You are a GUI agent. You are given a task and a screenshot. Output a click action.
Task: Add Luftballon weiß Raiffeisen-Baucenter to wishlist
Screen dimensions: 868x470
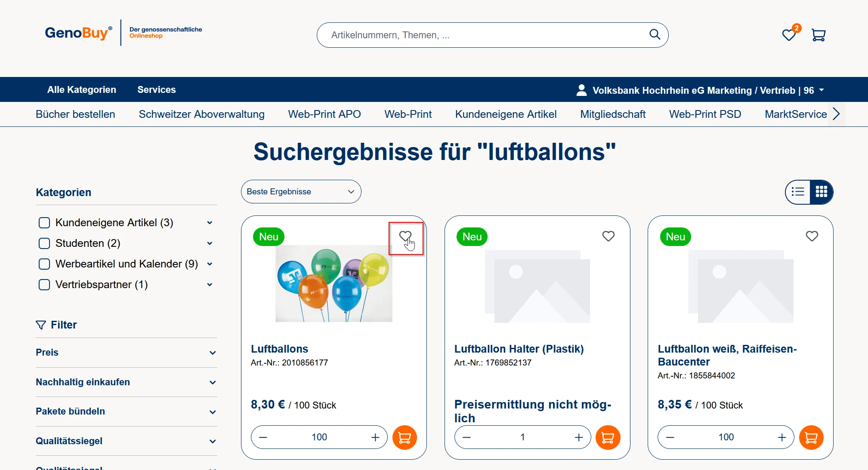click(x=812, y=236)
